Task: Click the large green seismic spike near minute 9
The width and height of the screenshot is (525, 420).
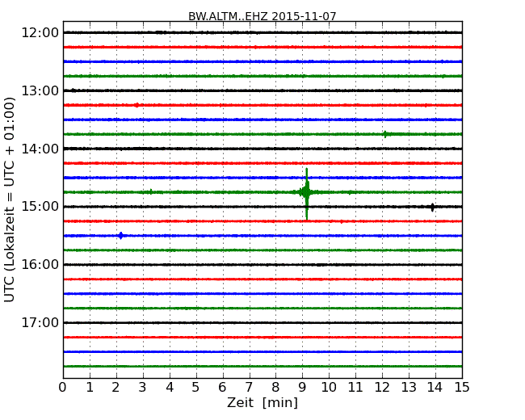Action: click(306, 194)
